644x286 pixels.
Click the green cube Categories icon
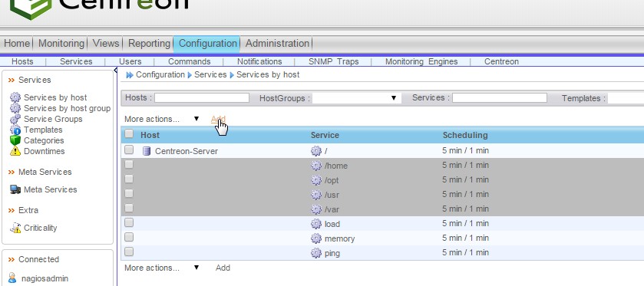(15, 140)
